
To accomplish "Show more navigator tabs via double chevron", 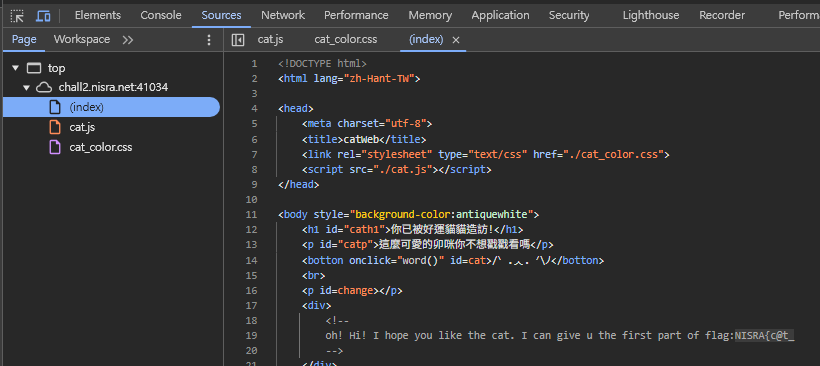I will [x=128, y=40].
